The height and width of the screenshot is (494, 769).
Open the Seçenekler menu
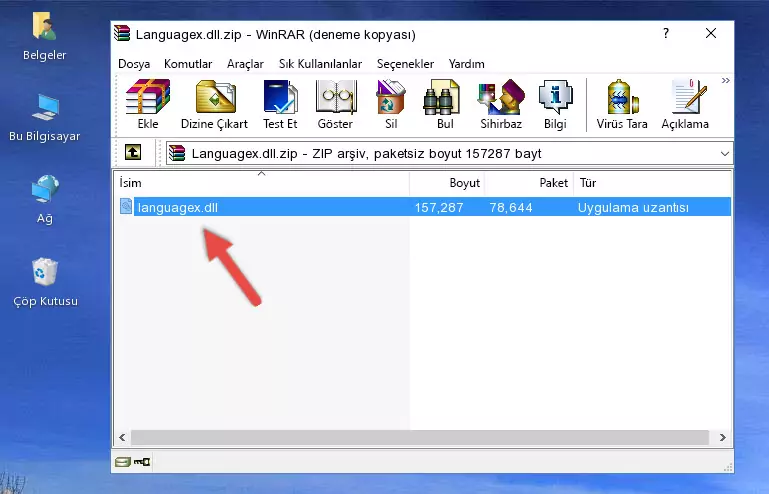[x=405, y=64]
